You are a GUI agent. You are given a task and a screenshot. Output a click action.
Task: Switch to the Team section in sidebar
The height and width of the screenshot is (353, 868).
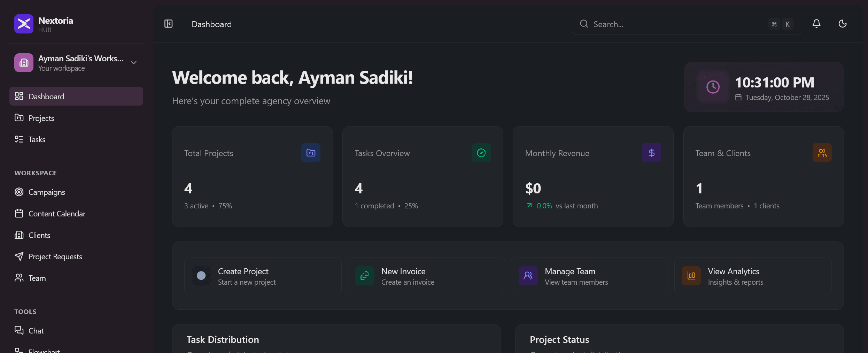tap(37, 278)
